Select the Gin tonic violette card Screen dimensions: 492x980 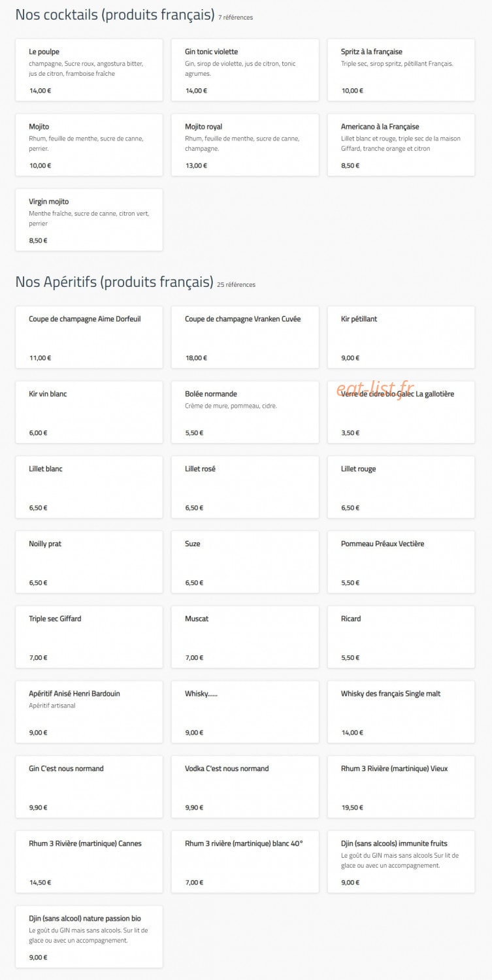(x=245, y=70)
